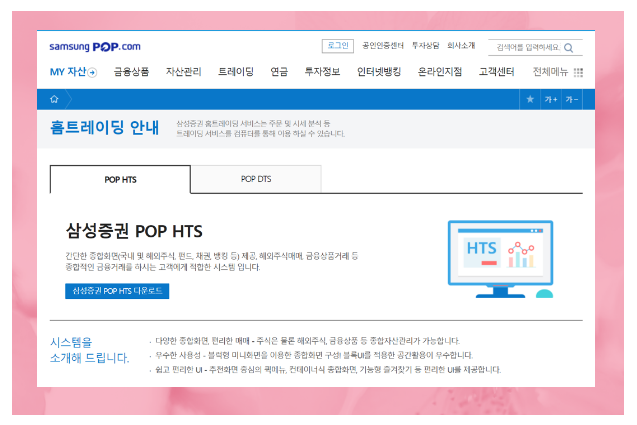The width and height of the screenshot is (637, 425).
Task: Click the samsung POP.com logo
Action: pyautogui.click(x=95, y=47)
